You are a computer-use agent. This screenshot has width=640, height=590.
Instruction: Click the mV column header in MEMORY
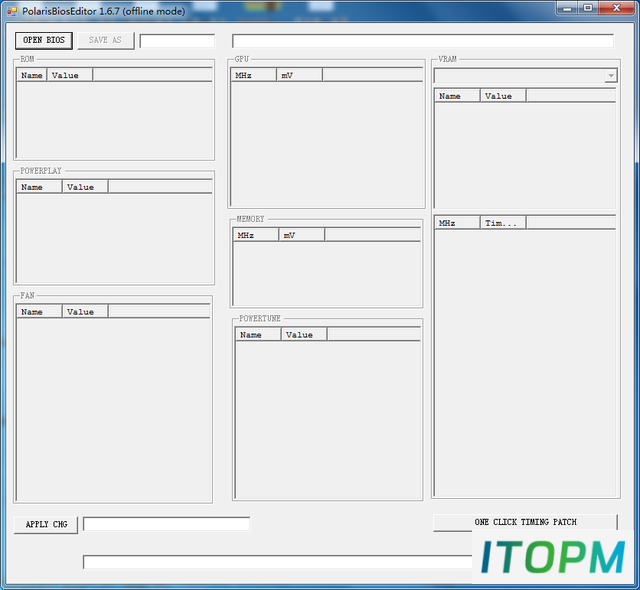coord(302,235)
